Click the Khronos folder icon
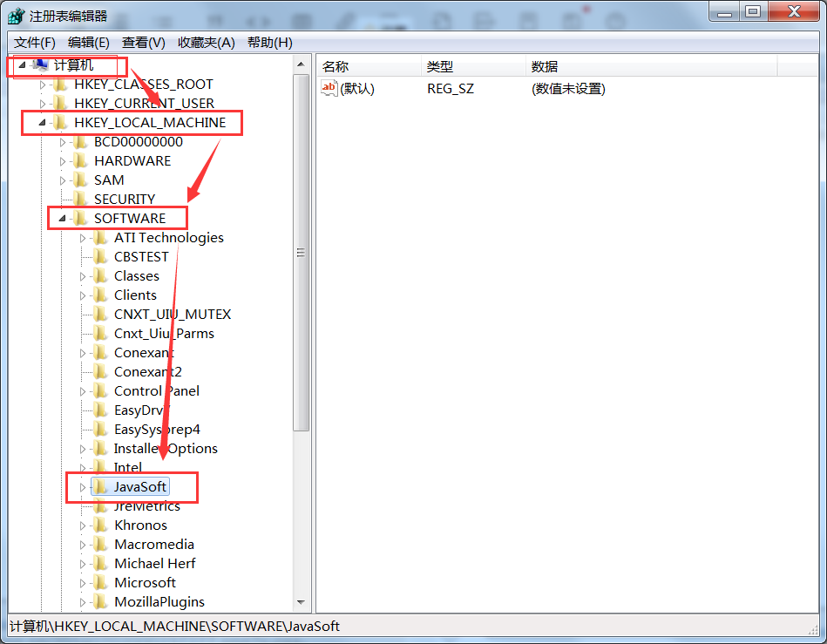The height and width of the screenshot is (644, 827). pos(101,525)
